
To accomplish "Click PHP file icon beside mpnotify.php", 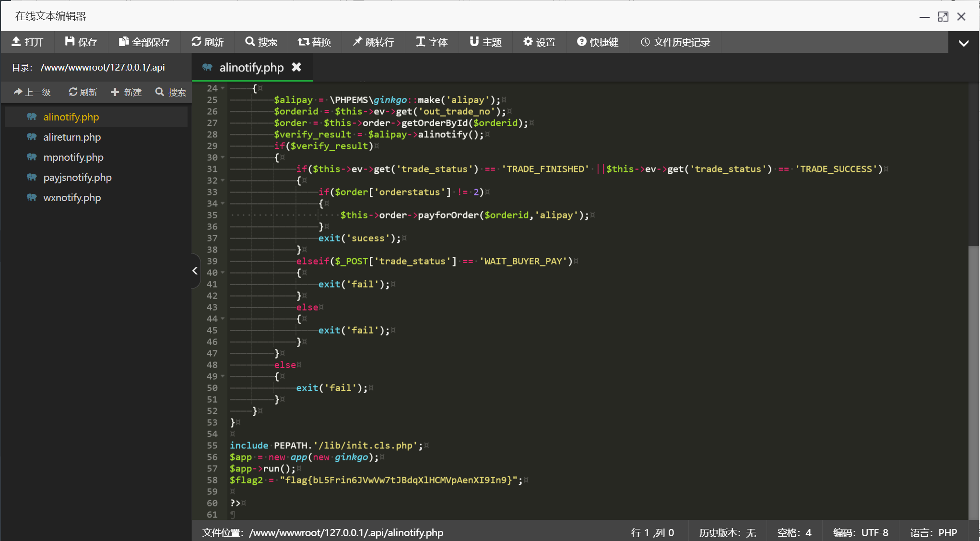I will (32, 157).
